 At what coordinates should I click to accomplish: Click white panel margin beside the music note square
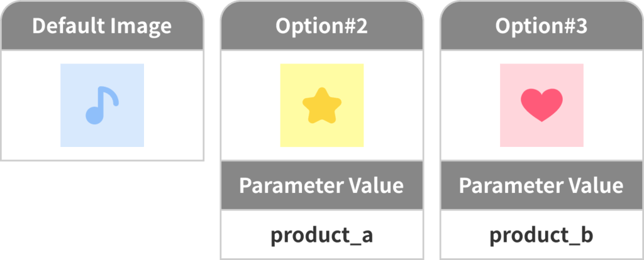coord(31,105)
